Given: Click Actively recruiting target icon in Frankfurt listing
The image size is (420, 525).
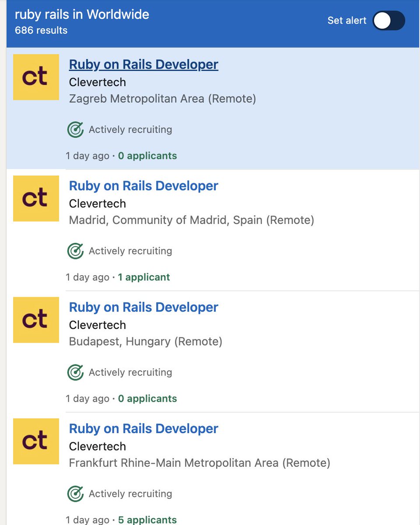Looking at the screenshot, I should click(x=75, y=494).
